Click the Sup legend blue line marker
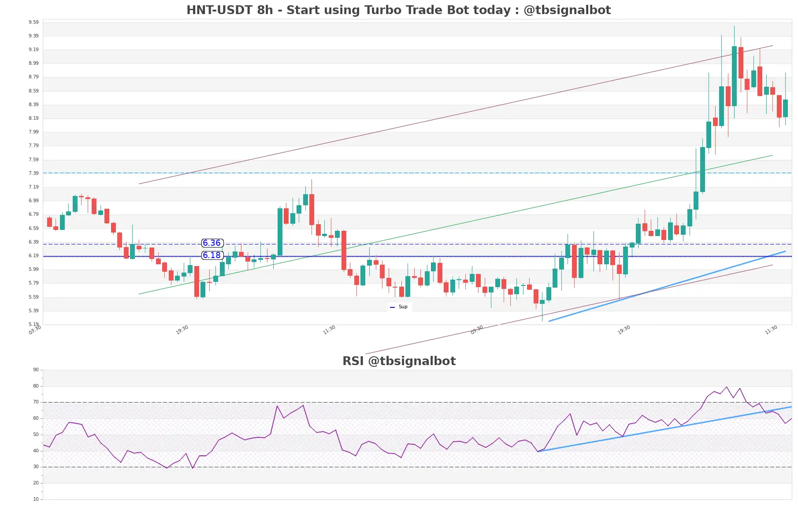Image resolution: width=798 pixels, height=532 pixels. point(393,307)
